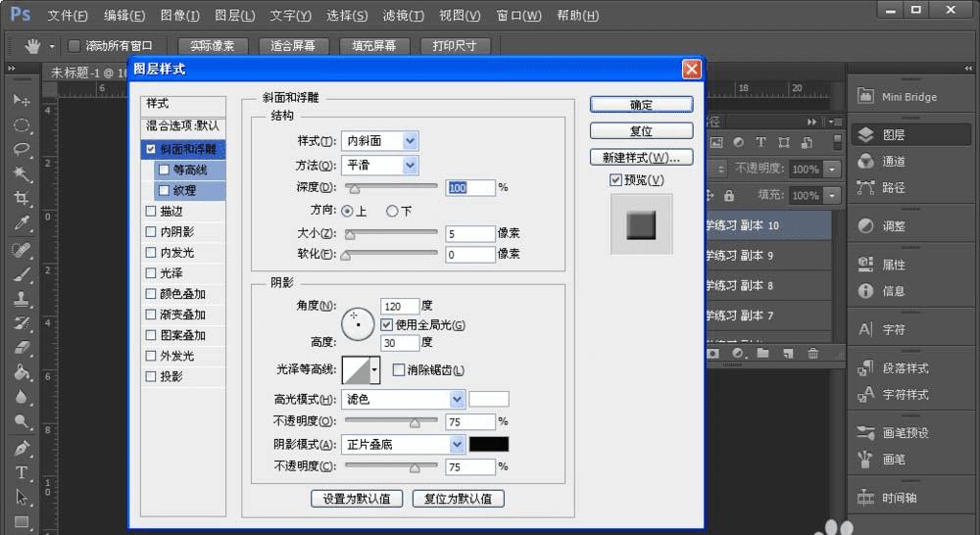The width and height of the screenshot is (980, 535).
Task: Open the 图层 Layer menu
Action: [x=234, y=16]
